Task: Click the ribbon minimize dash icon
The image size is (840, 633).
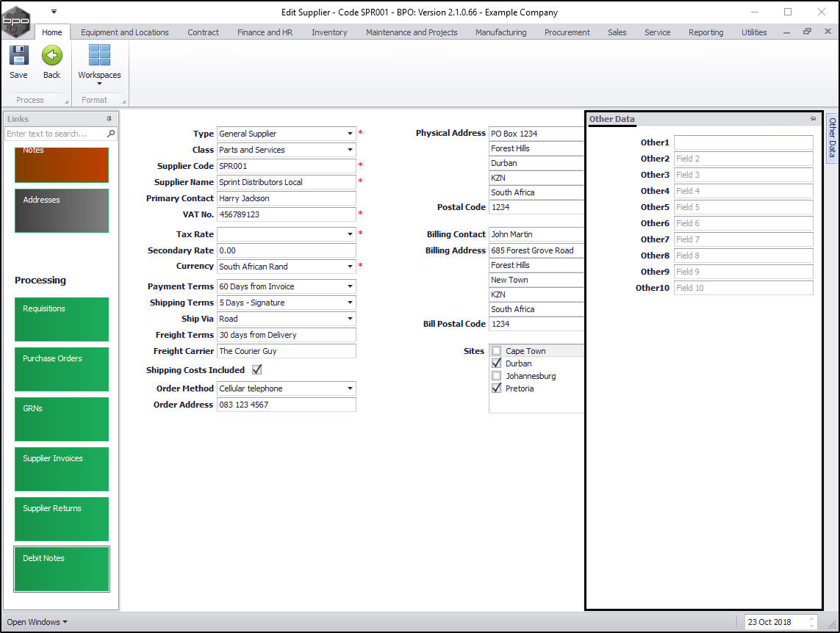Action: (x=786, y=32)
